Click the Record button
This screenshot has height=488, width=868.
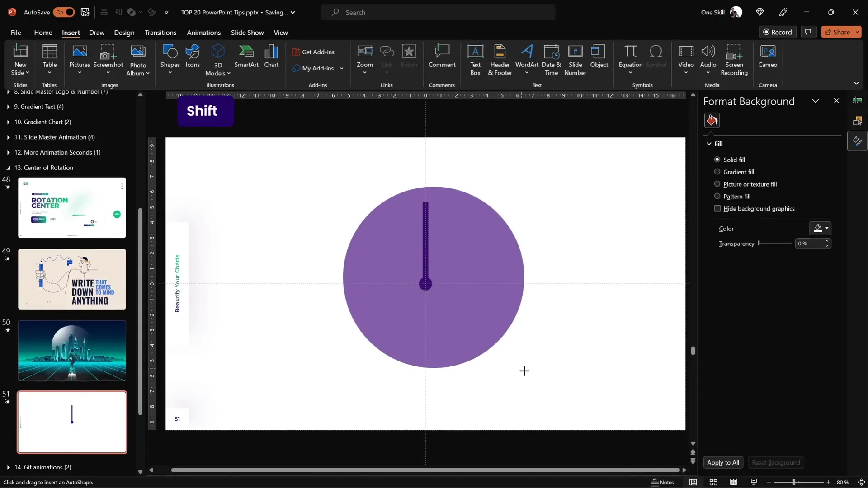click(x=778, y=32)
